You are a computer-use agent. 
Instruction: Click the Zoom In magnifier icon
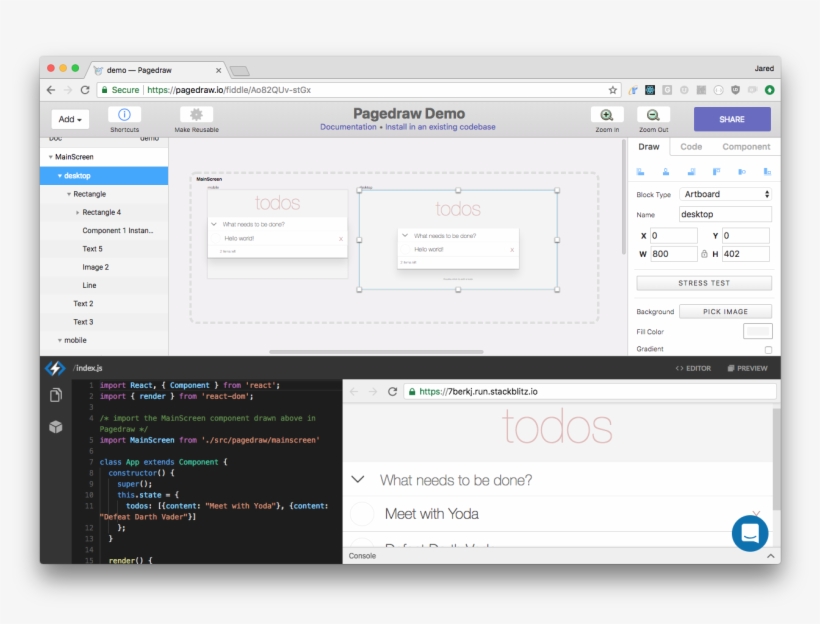click(607, 115)
